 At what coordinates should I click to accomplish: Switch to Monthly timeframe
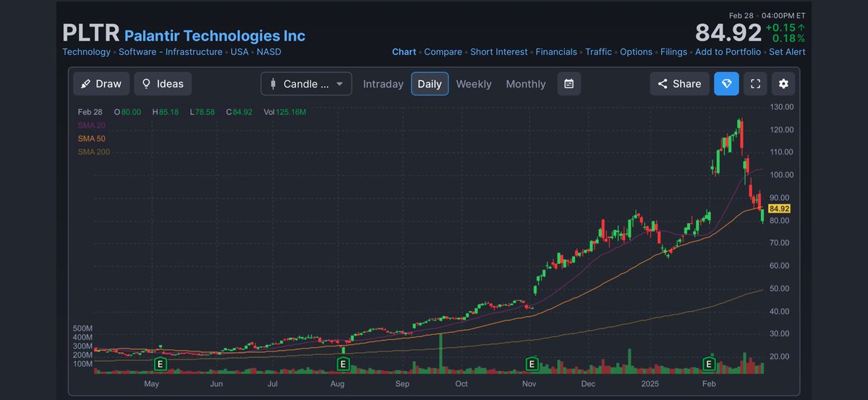(526, 84)
